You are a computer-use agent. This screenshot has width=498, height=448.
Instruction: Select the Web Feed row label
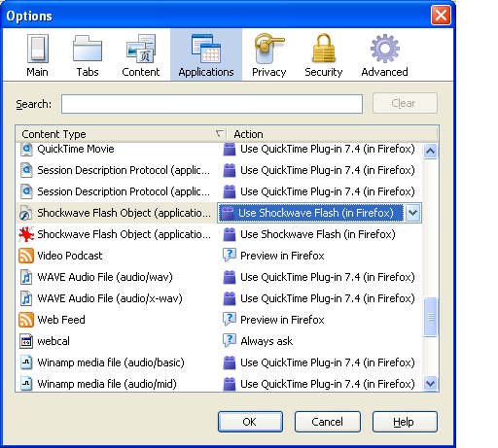click(61, 320)
